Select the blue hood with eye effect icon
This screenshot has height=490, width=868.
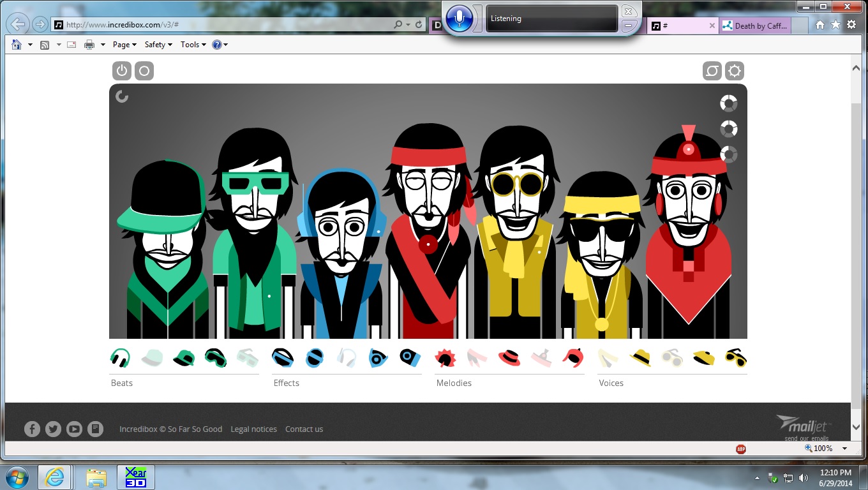[x=378, y=358]
